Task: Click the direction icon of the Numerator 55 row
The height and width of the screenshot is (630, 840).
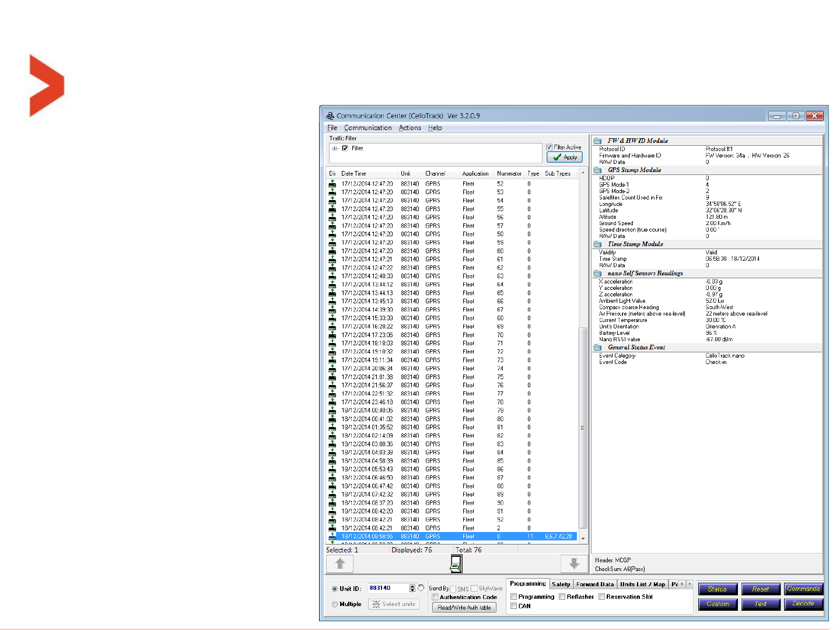Action: 332,209
